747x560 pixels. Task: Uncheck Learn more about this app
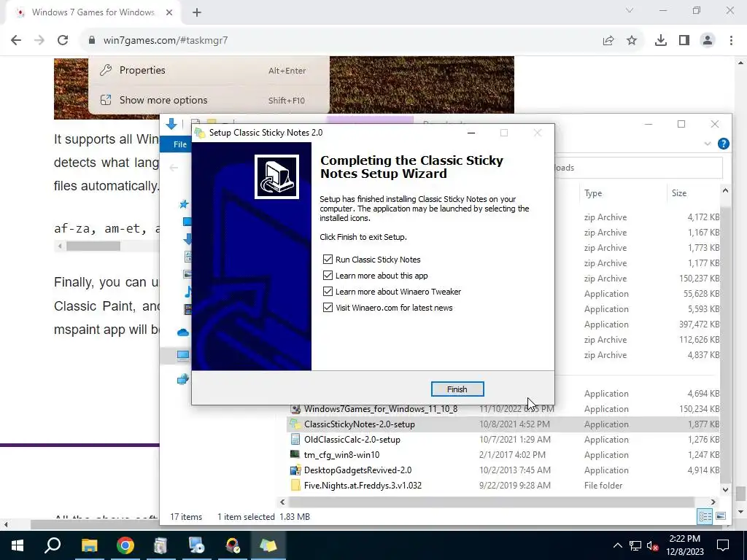328,276
